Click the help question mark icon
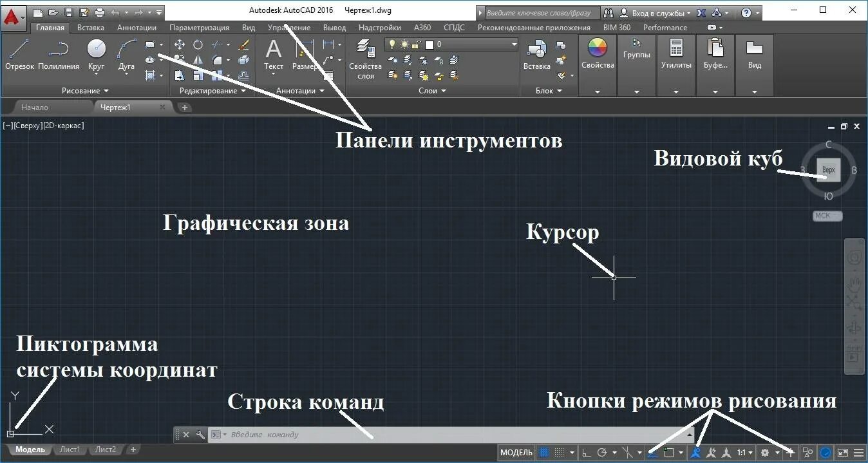This screenshot has width=868, height=463. click(746, 12)
